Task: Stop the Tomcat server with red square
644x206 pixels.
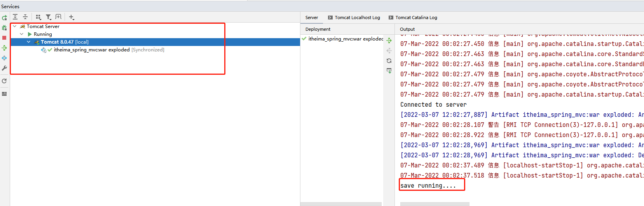Action: pos(4,38)
